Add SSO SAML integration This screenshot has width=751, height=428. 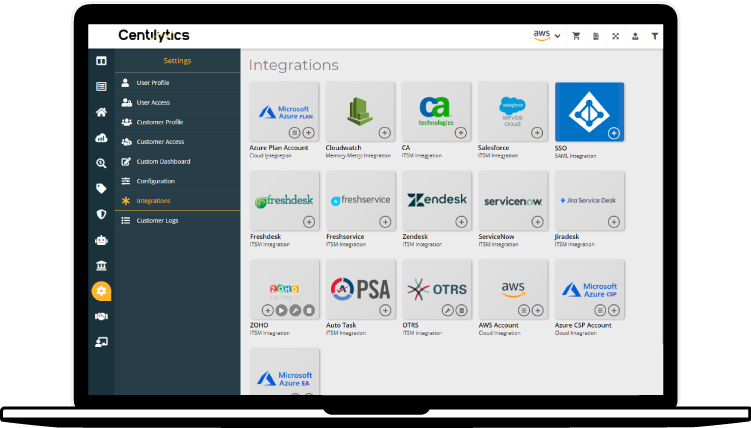pos(614,133)
